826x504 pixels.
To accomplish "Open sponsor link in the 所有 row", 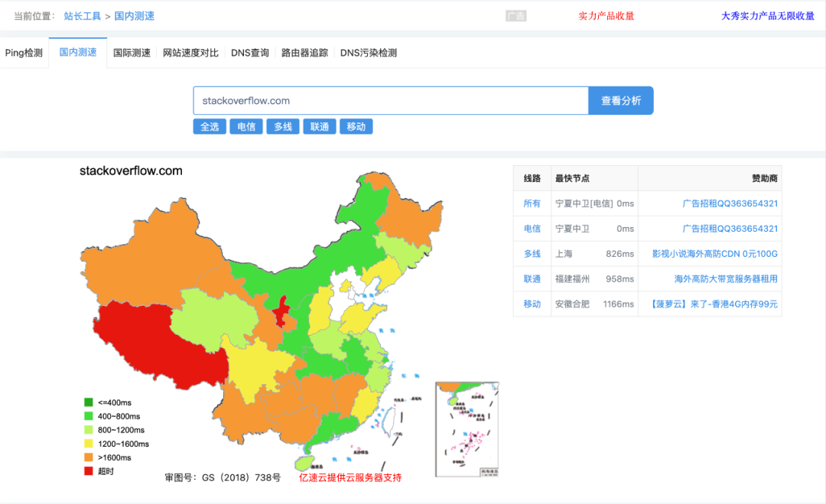I will pos(730,203).
